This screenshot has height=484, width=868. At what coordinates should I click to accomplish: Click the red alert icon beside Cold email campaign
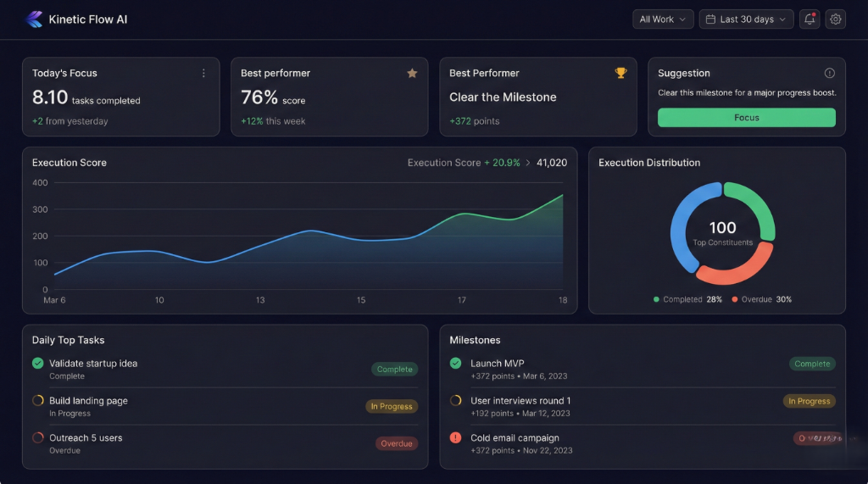point(456,438)
